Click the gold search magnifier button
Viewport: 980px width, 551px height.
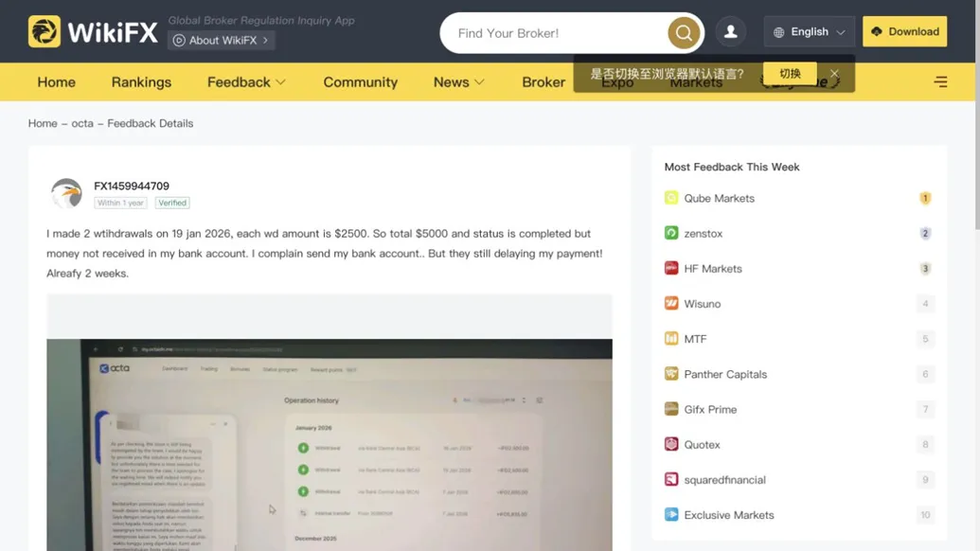pyautogui.click(x=684, y=32)
